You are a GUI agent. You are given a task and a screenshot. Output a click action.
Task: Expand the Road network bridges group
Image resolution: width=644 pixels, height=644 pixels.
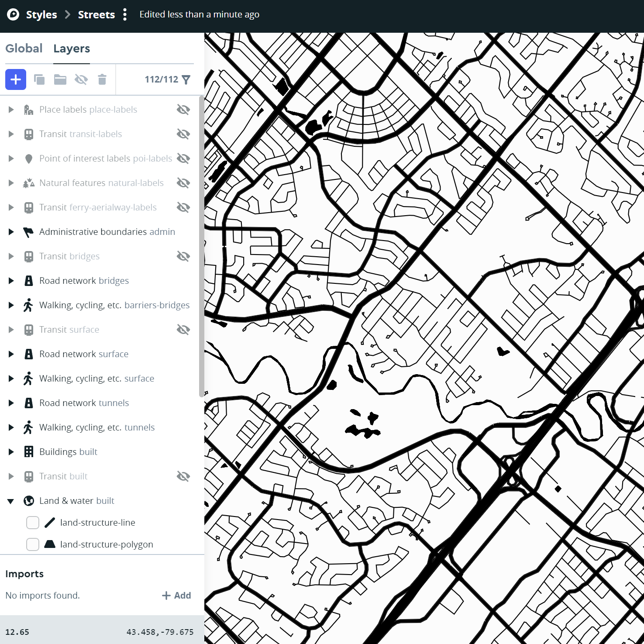point(11,281)
